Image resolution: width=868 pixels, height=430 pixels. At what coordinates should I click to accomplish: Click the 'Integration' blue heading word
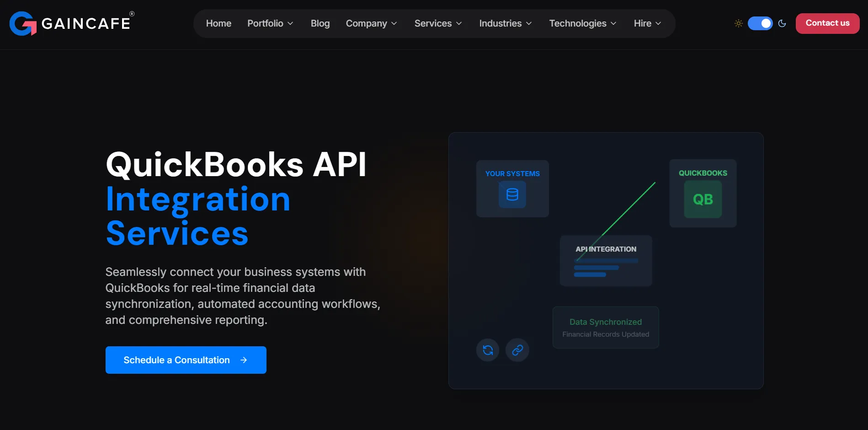(198, 200)
